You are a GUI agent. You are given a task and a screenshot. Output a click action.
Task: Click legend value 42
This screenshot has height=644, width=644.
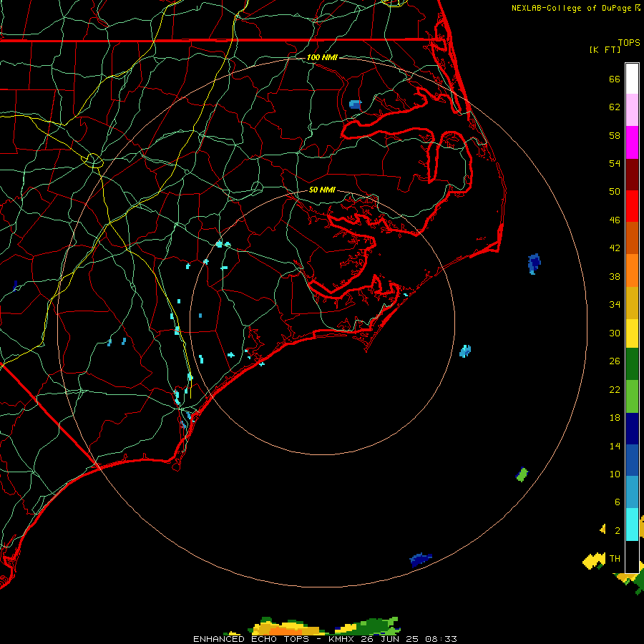pyautogui.click(x=615, y=248)
